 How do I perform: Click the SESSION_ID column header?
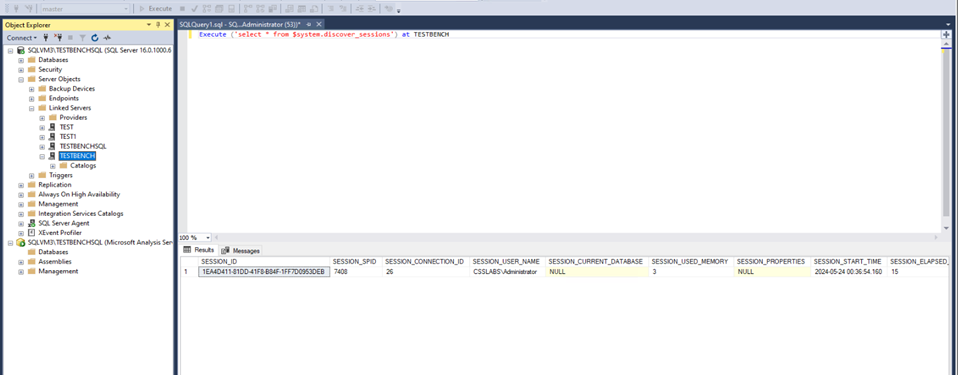pyautogui.click(x=264, y=261)
